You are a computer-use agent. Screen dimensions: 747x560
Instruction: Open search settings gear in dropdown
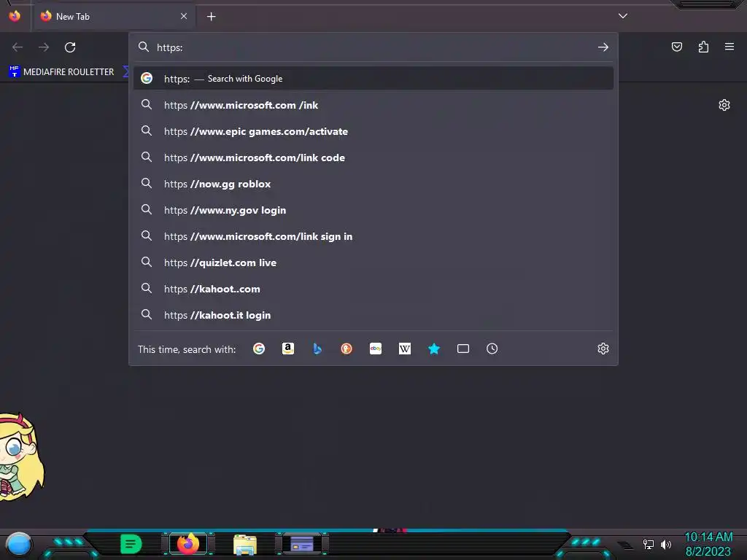click(603, 349)
